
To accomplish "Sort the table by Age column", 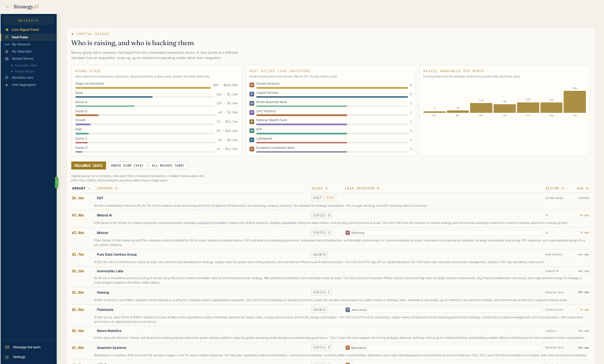I will coord(583,189).
